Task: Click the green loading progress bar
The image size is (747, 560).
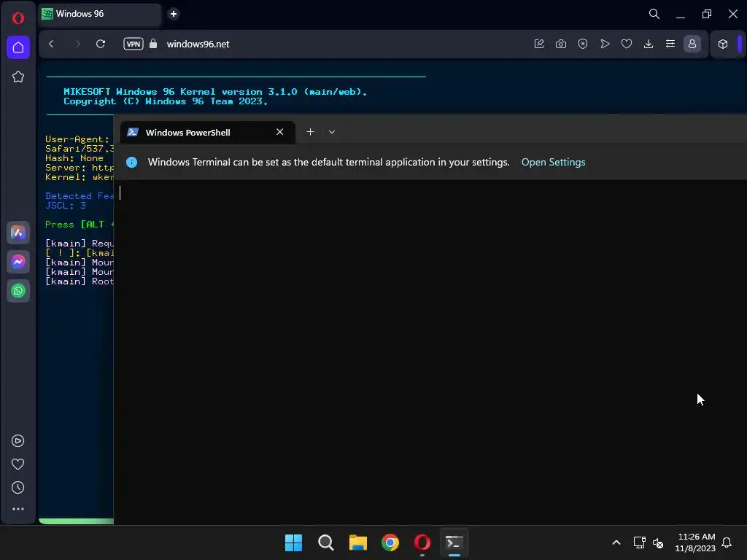Action: tap(76, 521)
